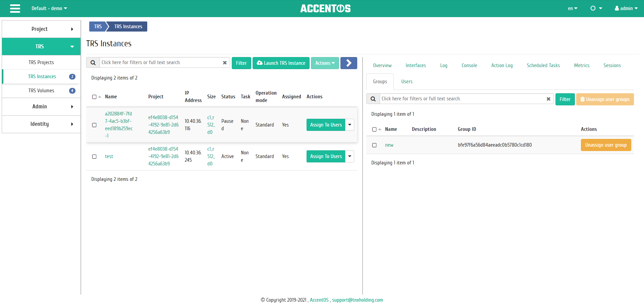
Task: Click search magnifier in instances filter
Action: [x=93, y=63]
